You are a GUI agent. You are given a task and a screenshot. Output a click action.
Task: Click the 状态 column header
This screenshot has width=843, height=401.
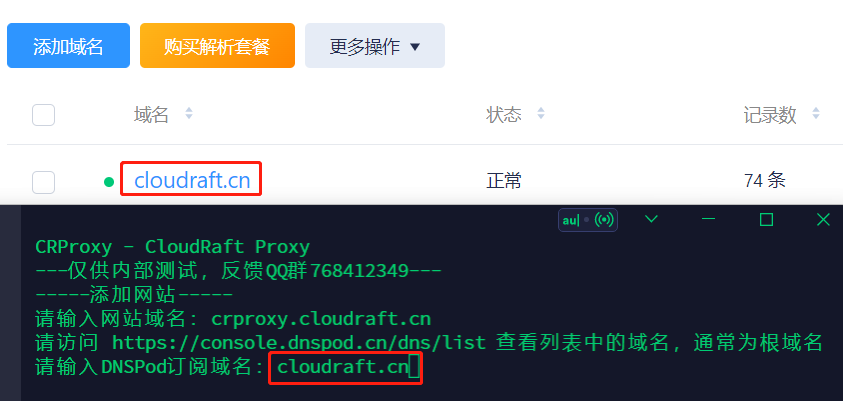[x=504, y=114]
